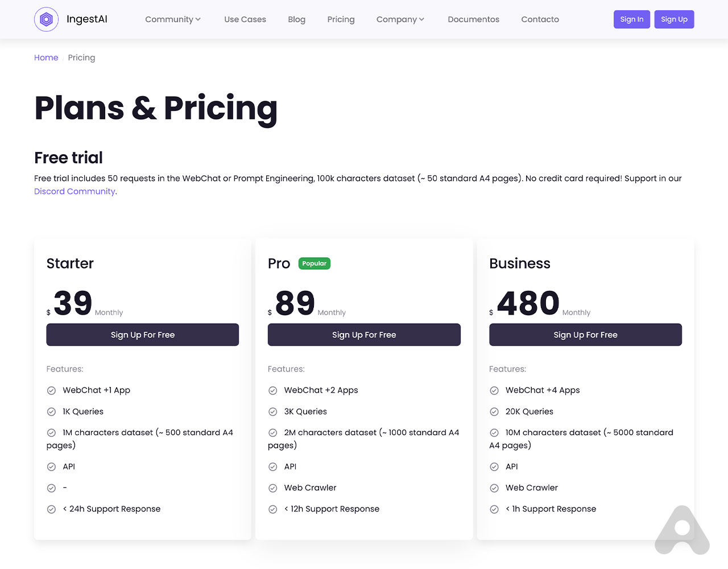Click check icon beside Business 20K Queries
Image resolution: width=728 pixels, height=569 pixels.
(494, 411)
